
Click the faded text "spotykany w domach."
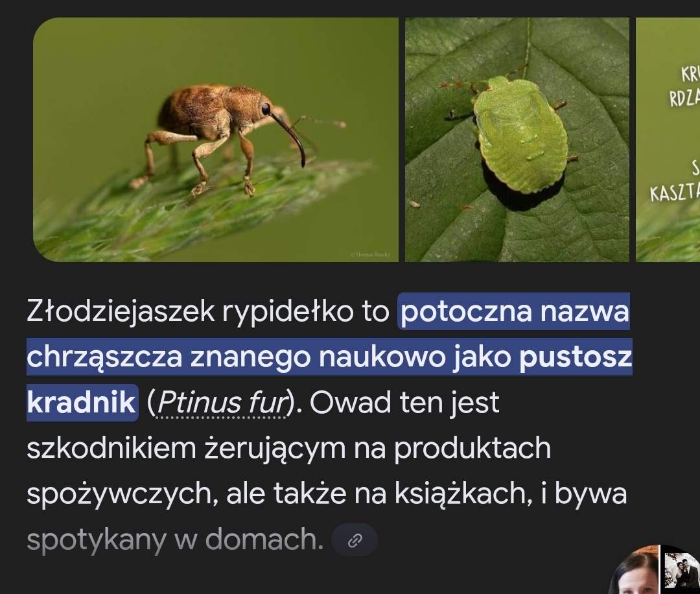175,540
